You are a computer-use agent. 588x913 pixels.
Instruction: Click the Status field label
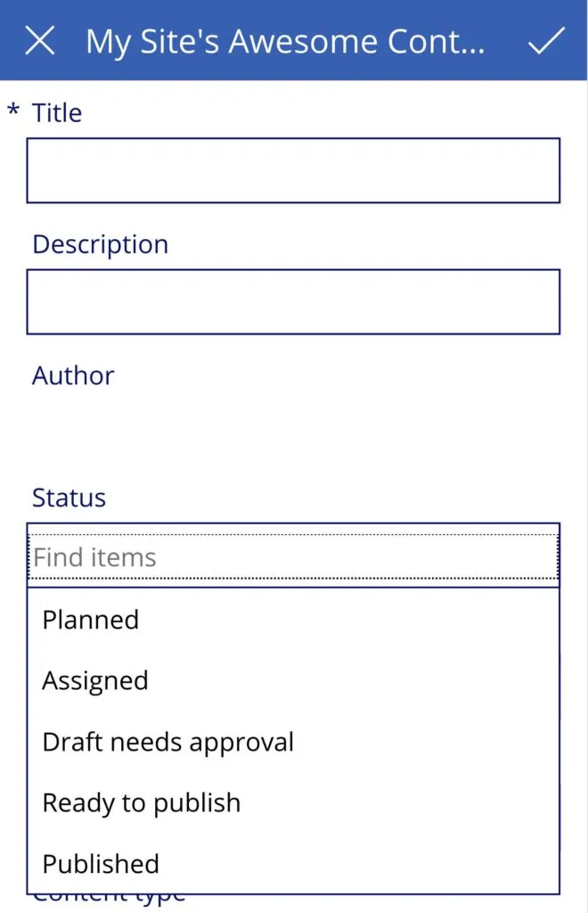[69, 498]
